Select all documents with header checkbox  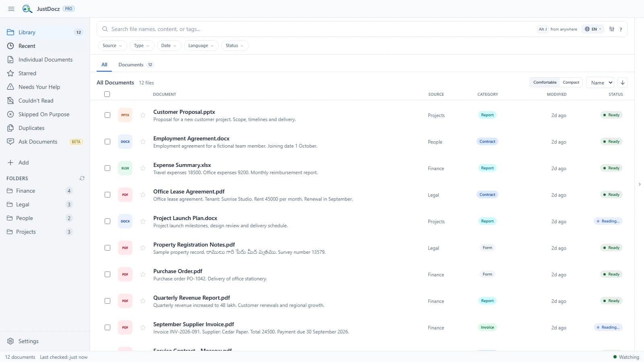107,94
